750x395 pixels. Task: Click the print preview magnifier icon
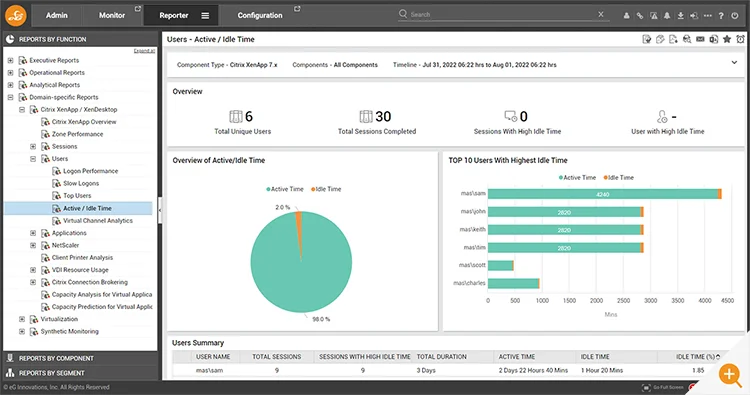(x=687, y=39)
